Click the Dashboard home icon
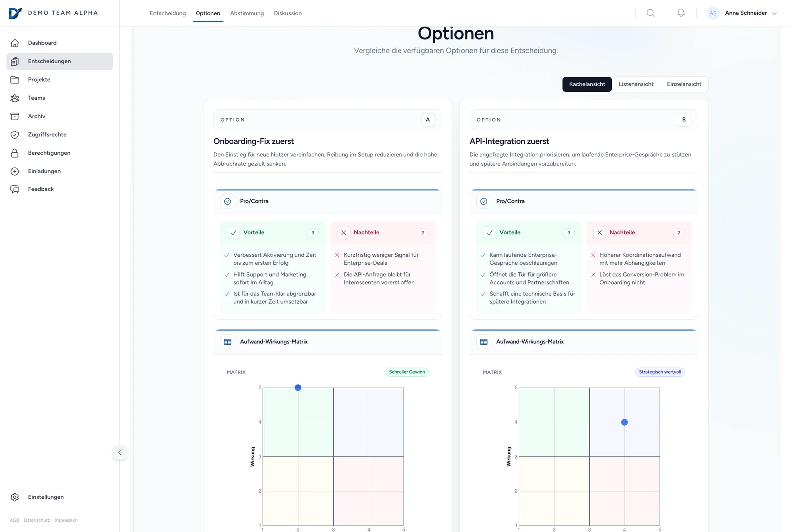Screen dimensions: 798x532 click(15, 43)
